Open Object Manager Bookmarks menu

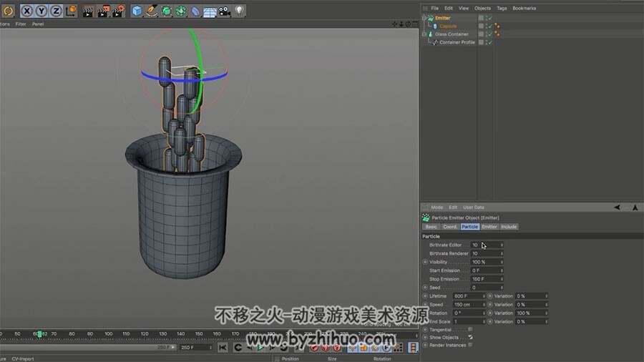pos(524,8)
